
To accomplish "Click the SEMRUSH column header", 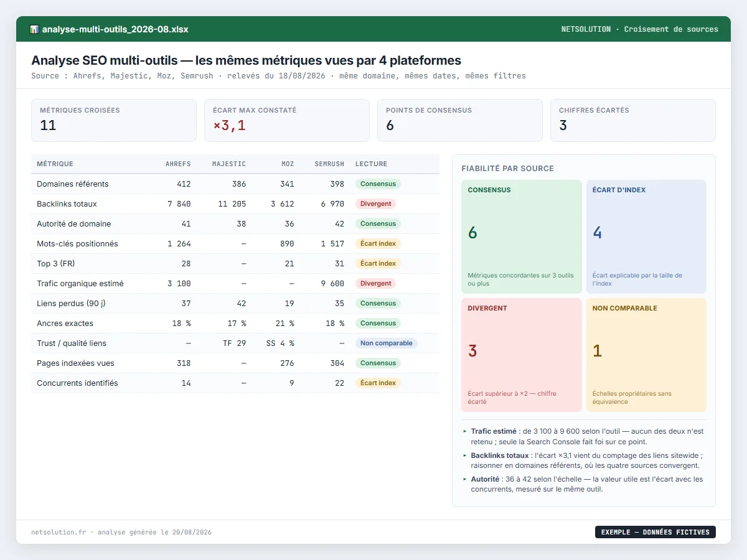I will click(329, 164).
